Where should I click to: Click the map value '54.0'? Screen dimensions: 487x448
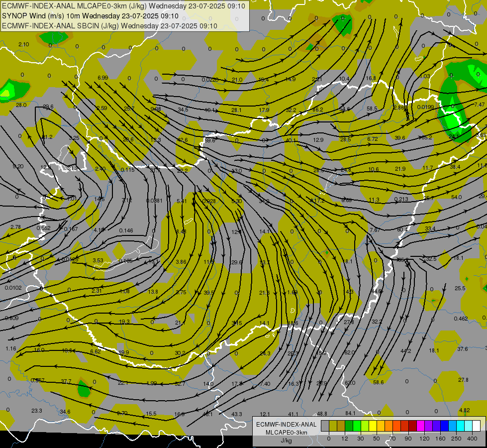456,197
